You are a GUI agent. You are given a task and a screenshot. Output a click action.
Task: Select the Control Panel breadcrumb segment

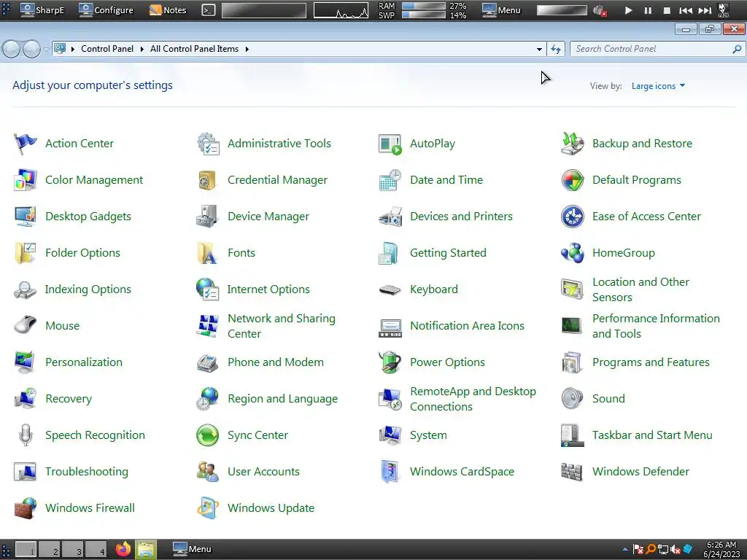(x=107, y=49)
